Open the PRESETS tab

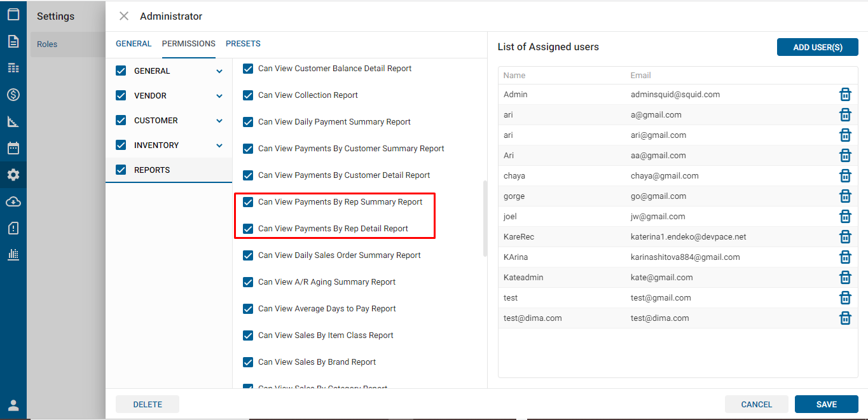coord(243,44)
